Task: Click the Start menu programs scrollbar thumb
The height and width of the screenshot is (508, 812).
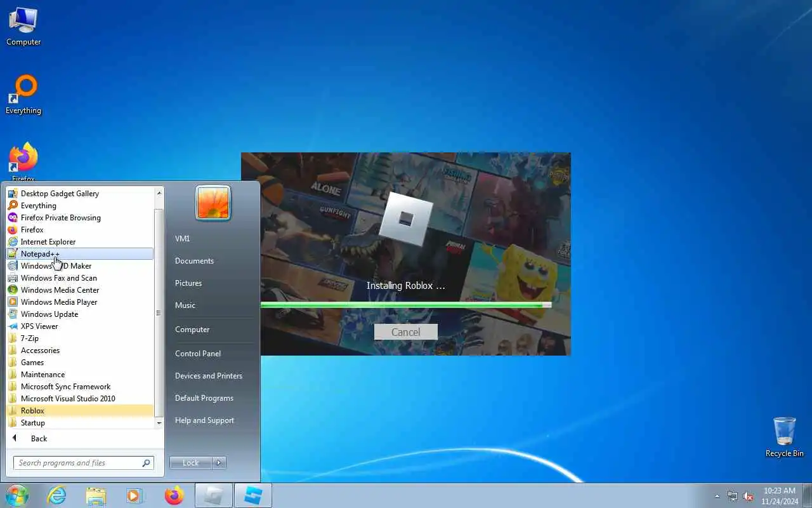Action: [159, 313]
